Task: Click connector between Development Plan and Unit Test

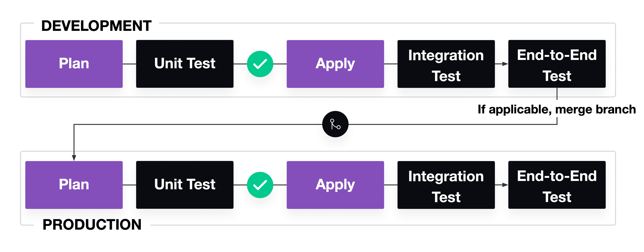Action: 129,64
